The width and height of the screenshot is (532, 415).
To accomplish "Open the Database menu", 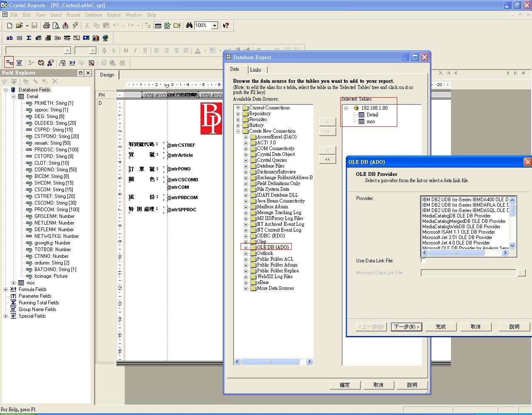I will [93, 15].
